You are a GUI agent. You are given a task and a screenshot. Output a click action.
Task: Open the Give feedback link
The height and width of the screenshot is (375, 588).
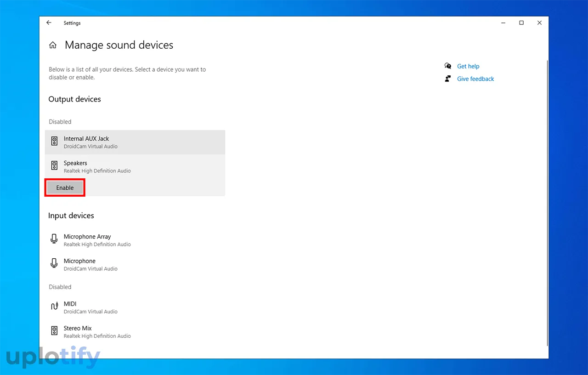[475, 79]
